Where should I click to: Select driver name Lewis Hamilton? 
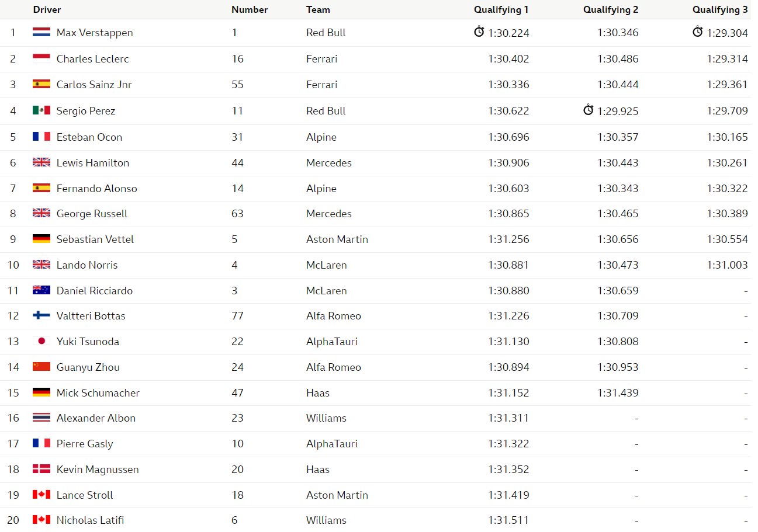coord(93,162)
